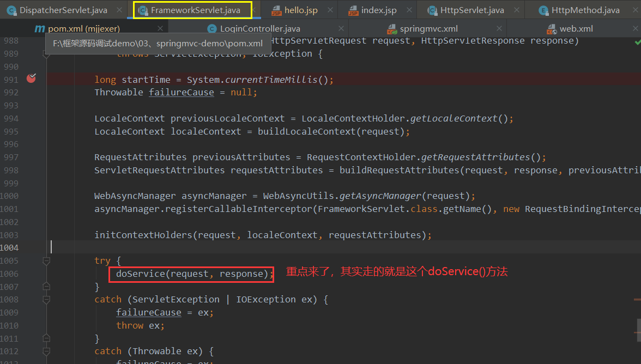Close the index.jsp tab

click(409, 10)
